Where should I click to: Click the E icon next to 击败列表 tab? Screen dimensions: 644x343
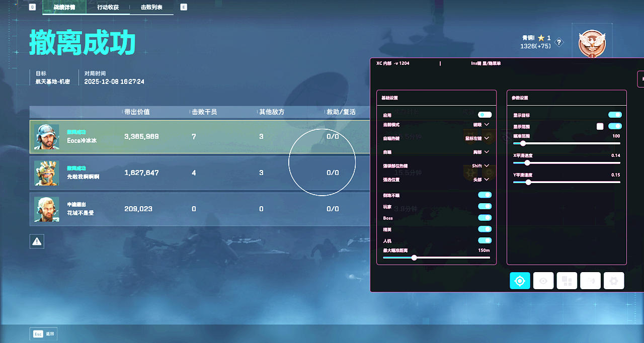(x=184, y=7)
